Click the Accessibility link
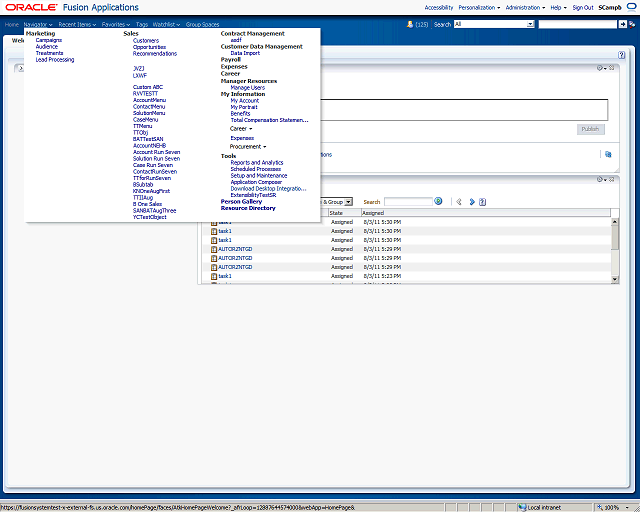Screen dimensions: 640x512 pos(439,7)
